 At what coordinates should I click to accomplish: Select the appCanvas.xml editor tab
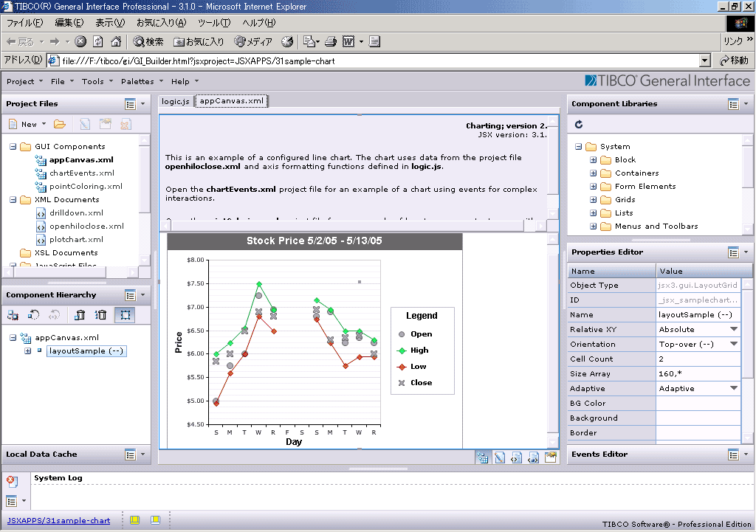tap(231, 101)
